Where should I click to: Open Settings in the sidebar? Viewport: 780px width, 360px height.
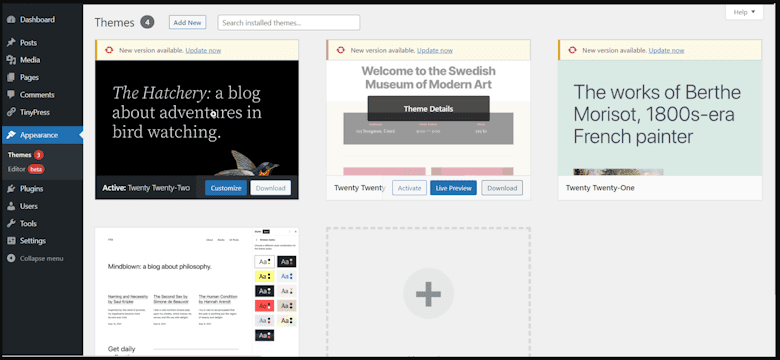click(42, 241)
